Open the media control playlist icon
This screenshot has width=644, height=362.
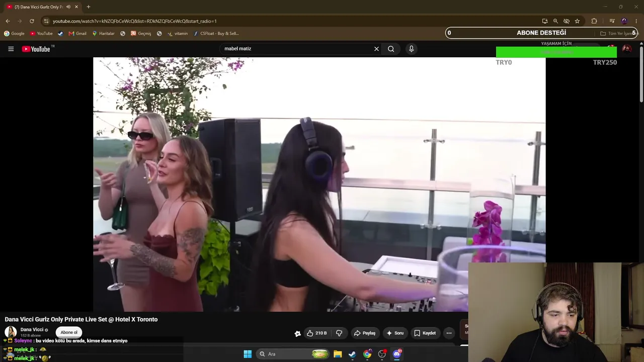point(612,21)
